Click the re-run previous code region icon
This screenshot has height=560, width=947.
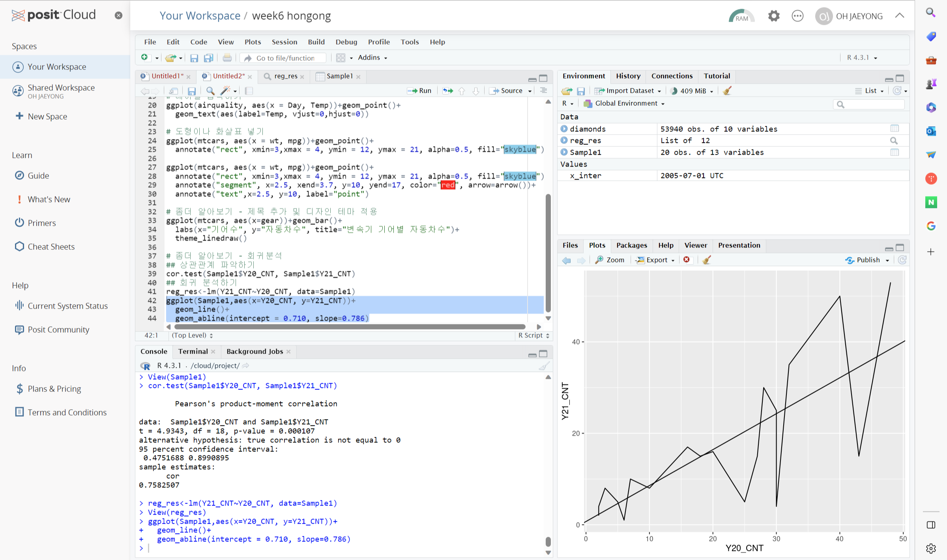point(447,91)
